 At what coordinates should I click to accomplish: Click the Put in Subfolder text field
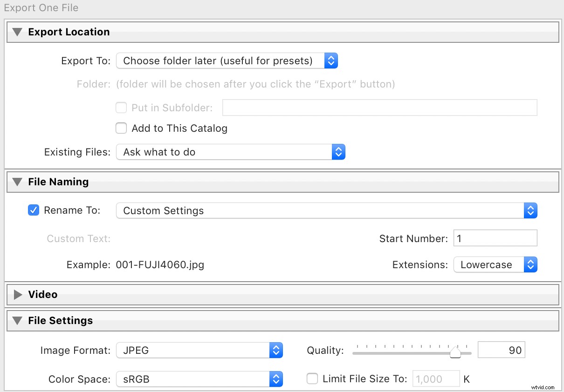tap(379, 108)
